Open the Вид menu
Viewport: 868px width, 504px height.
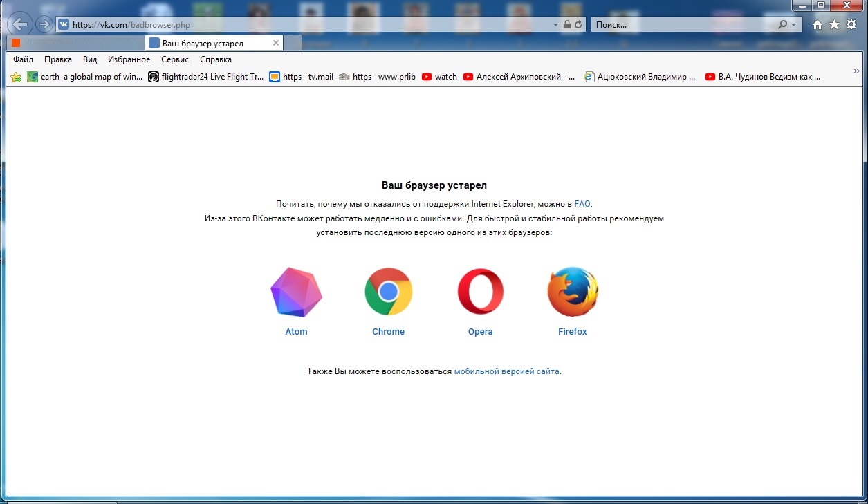[90, 59]
